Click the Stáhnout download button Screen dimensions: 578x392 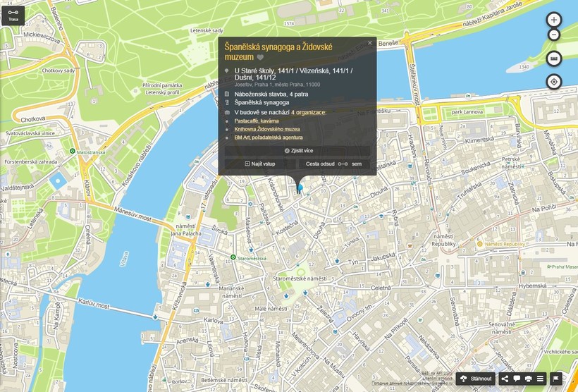coord(475,379)
